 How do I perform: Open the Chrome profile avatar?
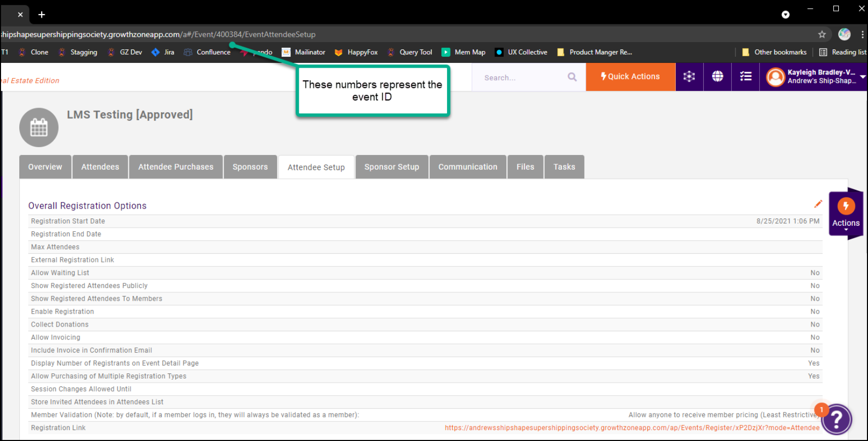coord(844,34)
